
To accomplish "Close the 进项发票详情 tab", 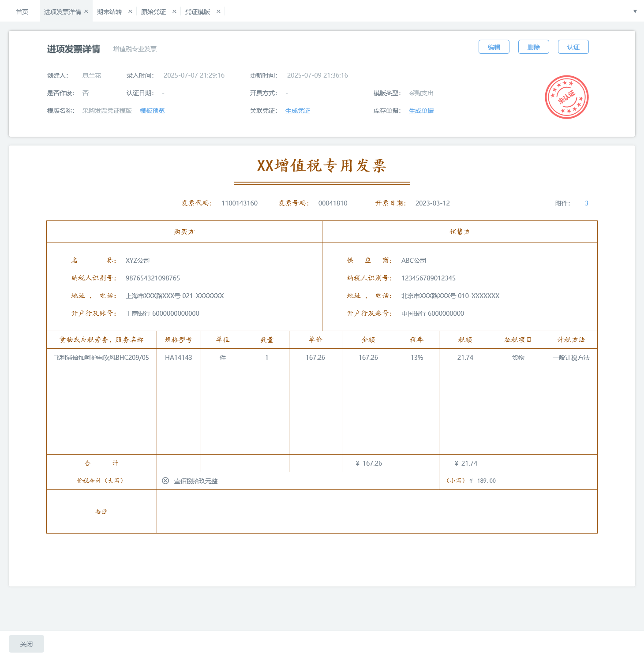I will tap(86, 11).
